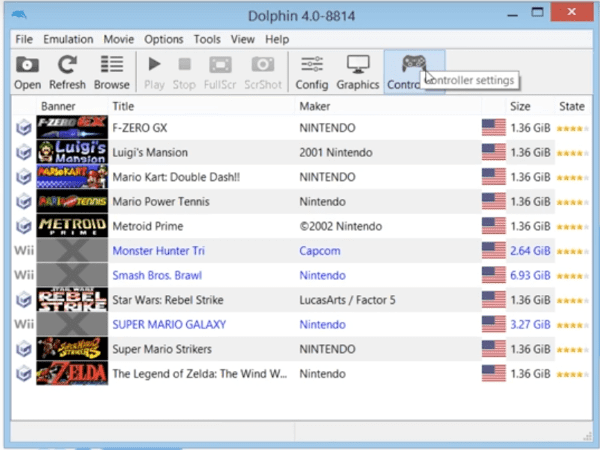The width and height of the screenshot is (600, 450).
Task: Click GameCube icon beside Mario Kart: Double Dash!!
Action: 24,177
